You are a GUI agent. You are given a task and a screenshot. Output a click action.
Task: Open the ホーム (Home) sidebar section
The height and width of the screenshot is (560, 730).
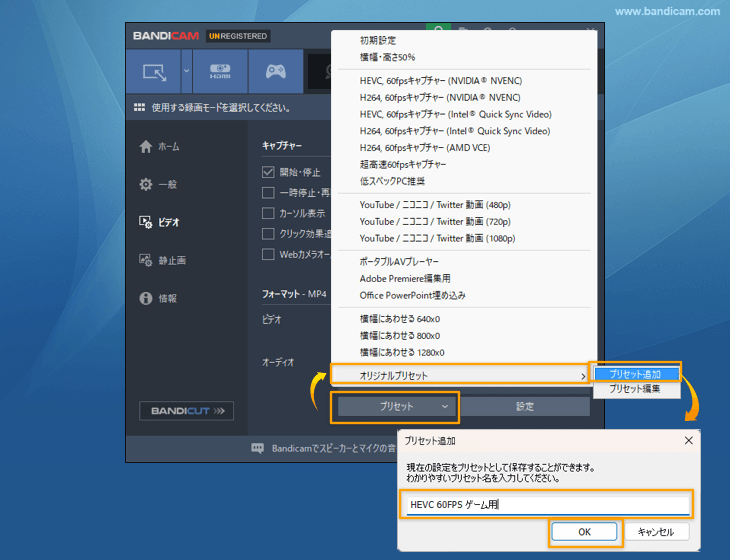point(160,146)
